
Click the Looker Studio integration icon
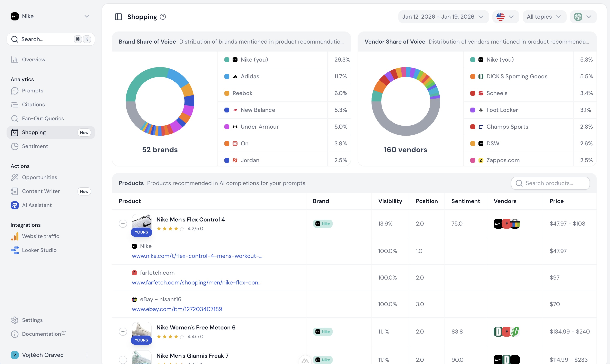(15, 250)
